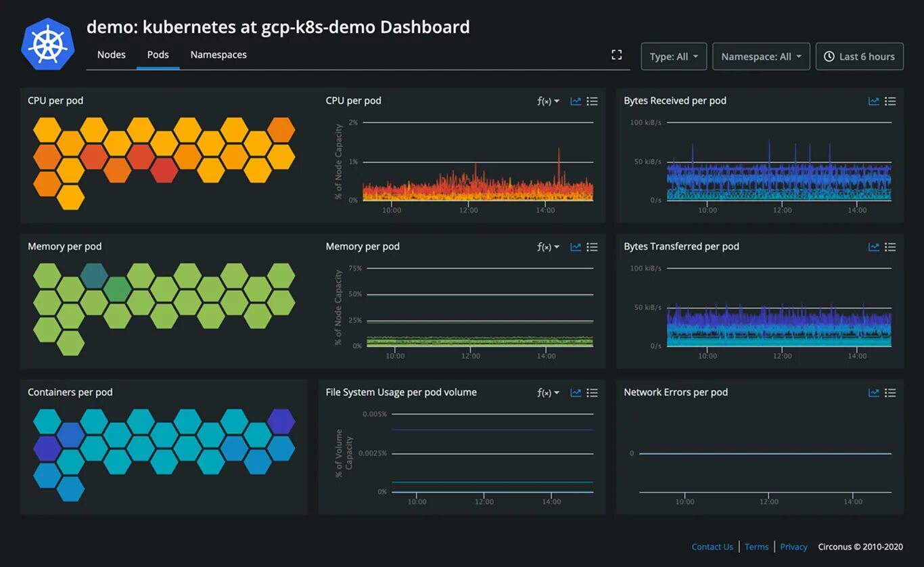
Task: Open the Type: All filter dropdown
Action: coord(673,56)
